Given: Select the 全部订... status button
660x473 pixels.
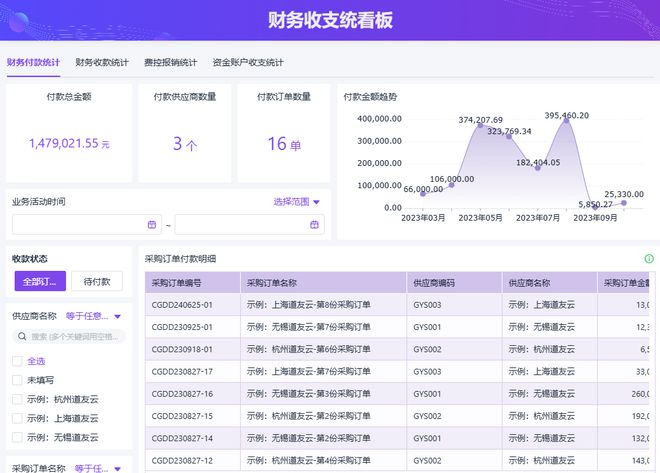Looking at the screenshot, I should click(x=40, y=281).
